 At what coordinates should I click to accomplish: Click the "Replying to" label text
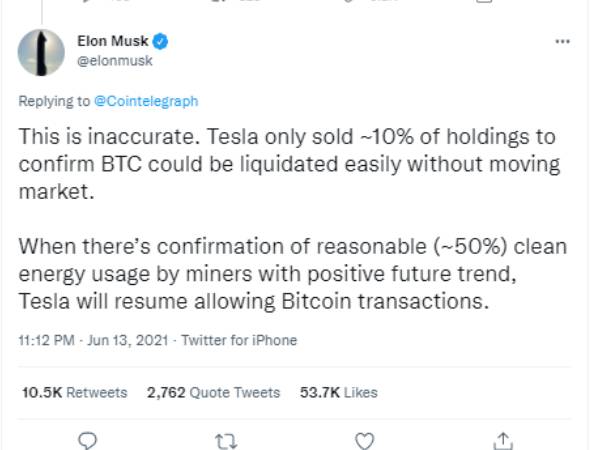click(54, 101)
